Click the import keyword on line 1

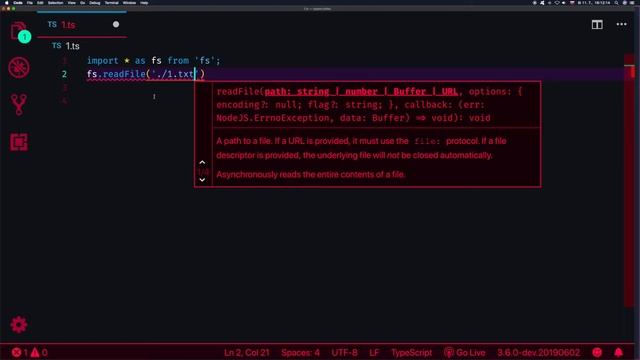coord(102,61)
